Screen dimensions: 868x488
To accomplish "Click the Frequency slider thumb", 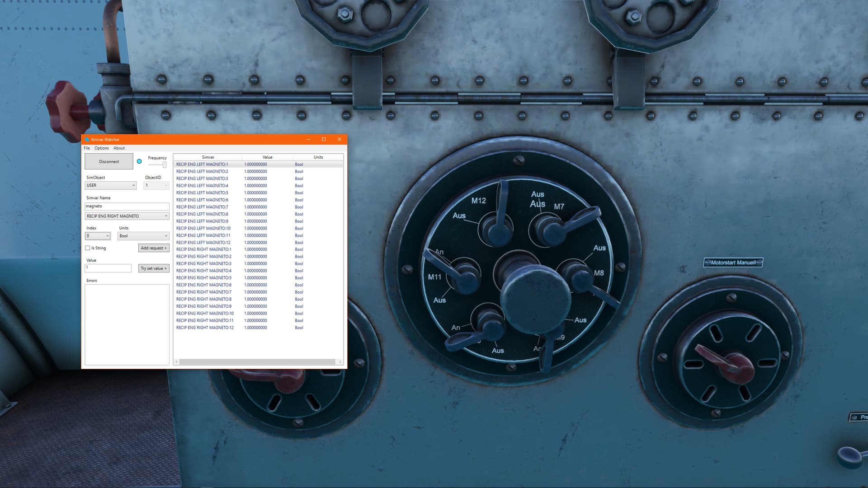I will 165,165.
